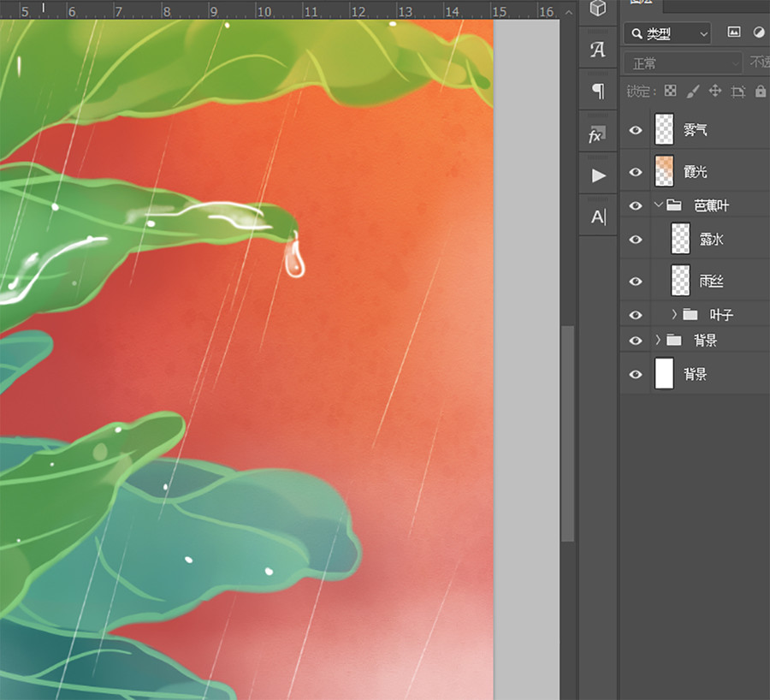Viewport: 770px width, 700px height.
Task: Hide the bottom 背景 layer with white thumbnail
Action: (x=636, y=374)
